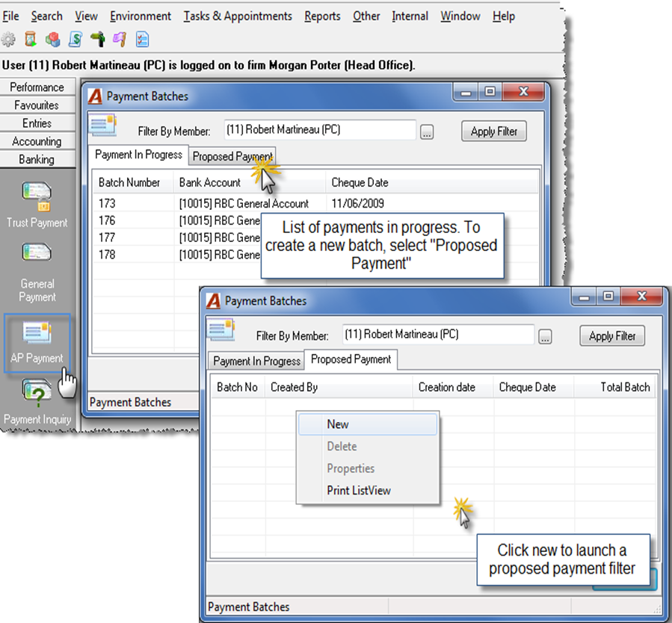Open the Search menu

coord(46,16)
